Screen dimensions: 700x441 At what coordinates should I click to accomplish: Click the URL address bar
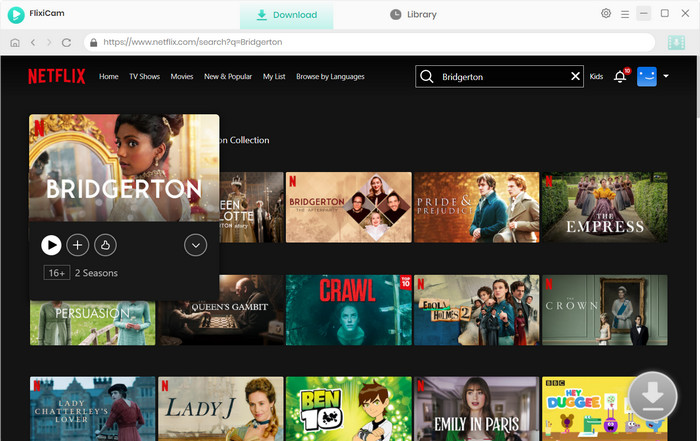369,42
